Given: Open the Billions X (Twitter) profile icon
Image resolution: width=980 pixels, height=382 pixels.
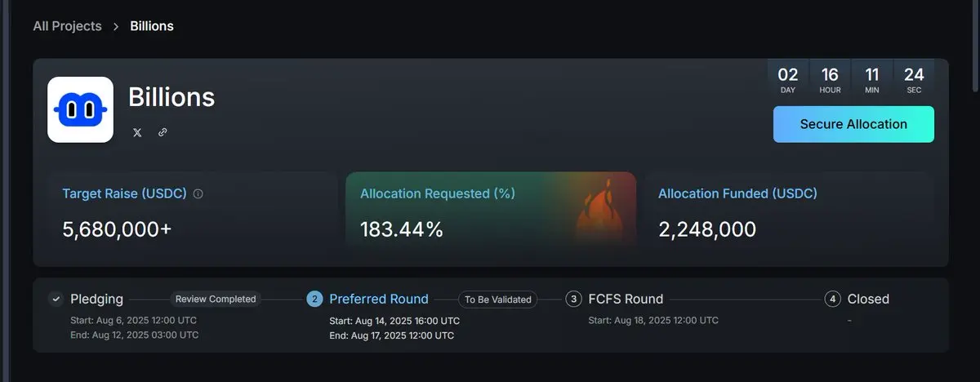Looking at the screenshot, I should 137,132.
